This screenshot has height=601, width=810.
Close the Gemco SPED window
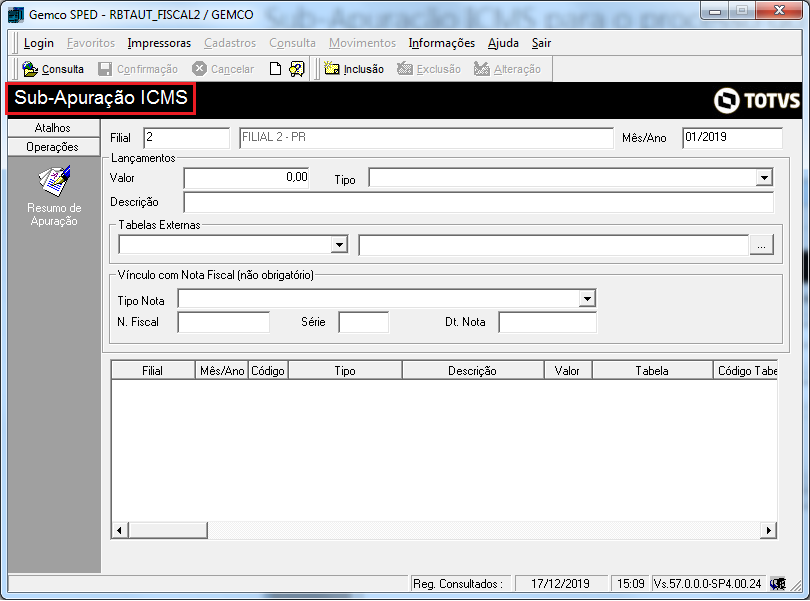pyautogui.click(x=780, y=11)
